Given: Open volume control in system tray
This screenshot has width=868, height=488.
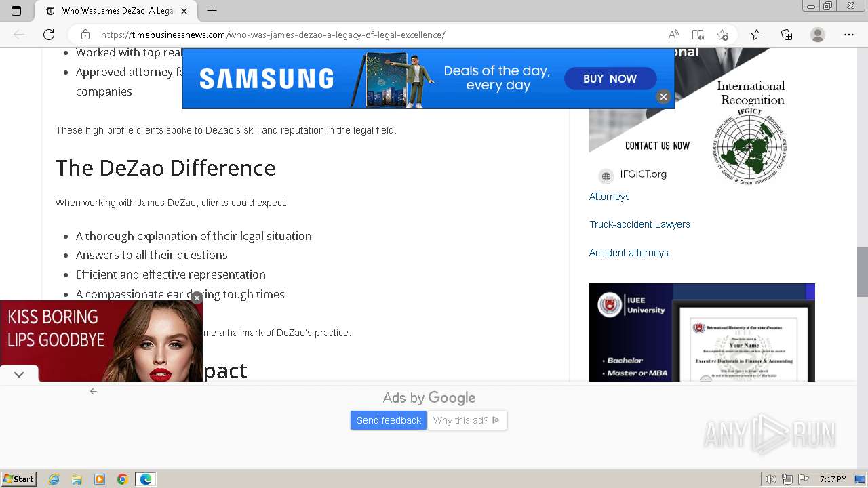Looking at the screenshot, I should (x=770, y=479).
